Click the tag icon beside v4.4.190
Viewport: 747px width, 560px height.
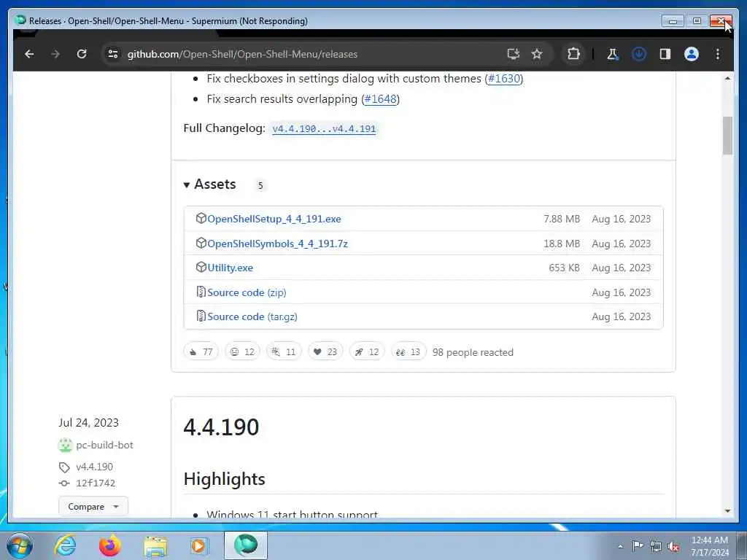tap(64, 467)
